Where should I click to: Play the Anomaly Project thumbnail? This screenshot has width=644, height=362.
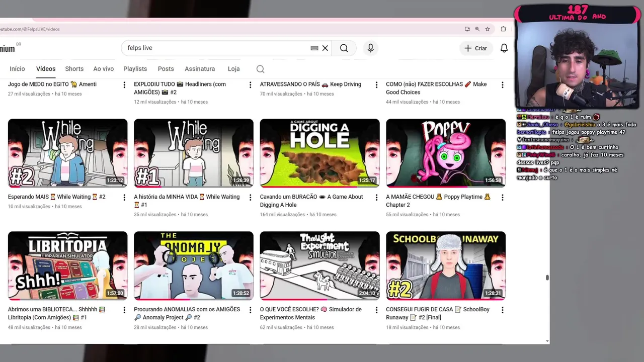pos(194,265)
